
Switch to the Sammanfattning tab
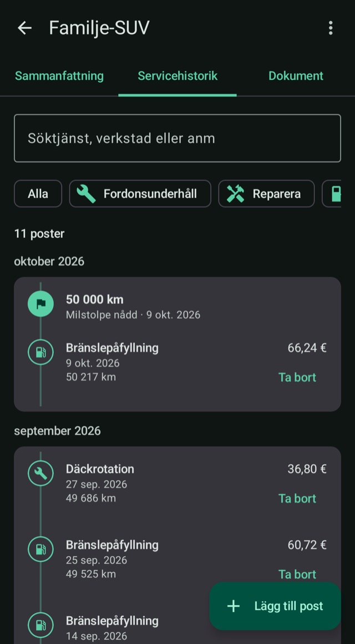click(x=59, y=75)
